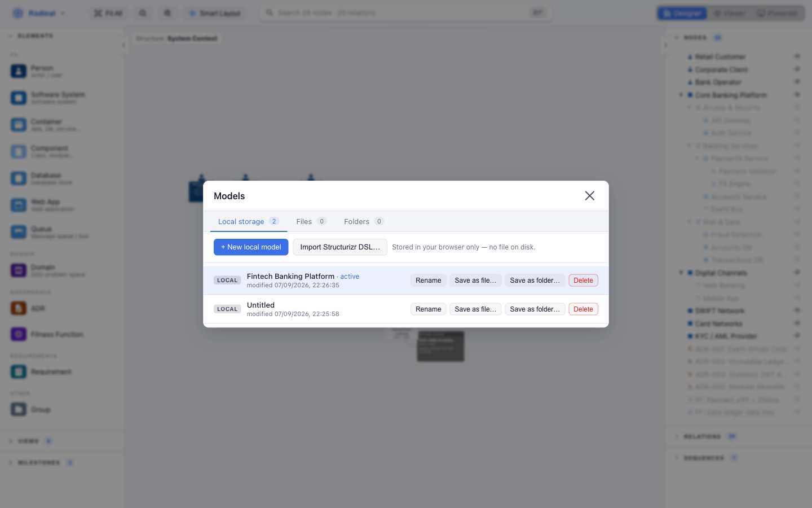Rename the Fintech Banking Platform model
This screenshot has height=508, width=812.
pyautogui.click(x=429, y=281)
